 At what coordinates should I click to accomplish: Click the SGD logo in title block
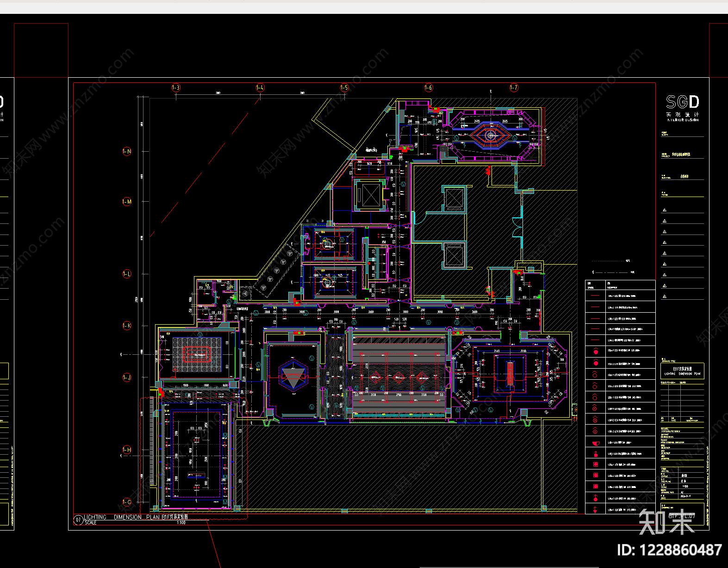point(683,102)
